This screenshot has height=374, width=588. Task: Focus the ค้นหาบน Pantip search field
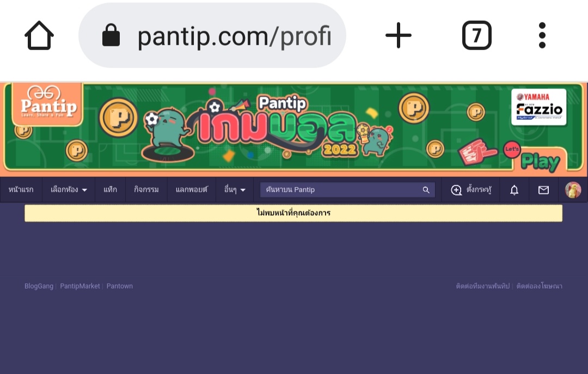pos(347,190)
